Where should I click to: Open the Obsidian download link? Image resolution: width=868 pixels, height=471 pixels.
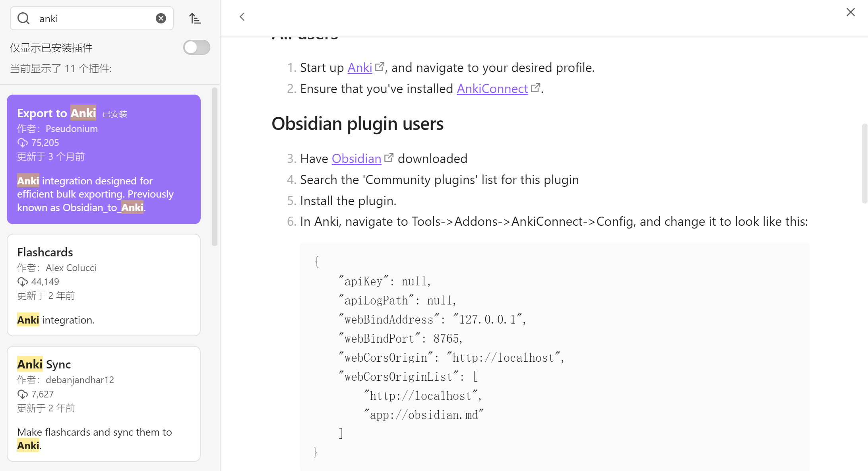coord(356,159)
